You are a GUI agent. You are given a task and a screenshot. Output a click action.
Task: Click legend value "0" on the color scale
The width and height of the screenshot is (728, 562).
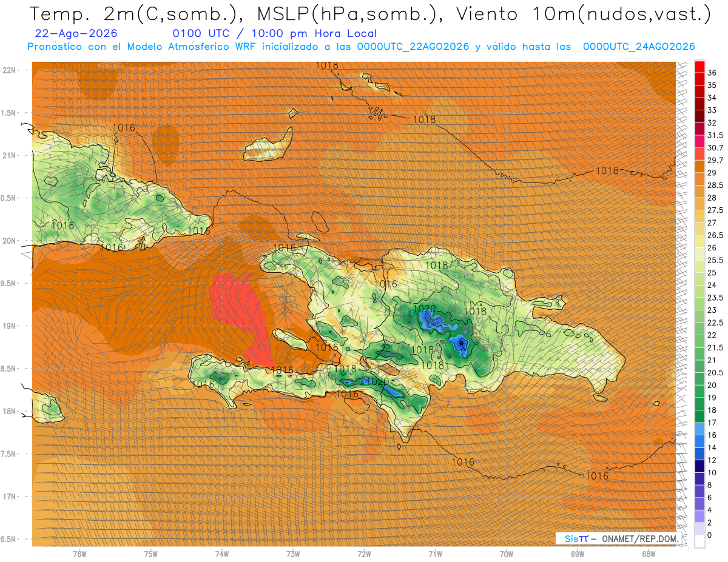710,535
